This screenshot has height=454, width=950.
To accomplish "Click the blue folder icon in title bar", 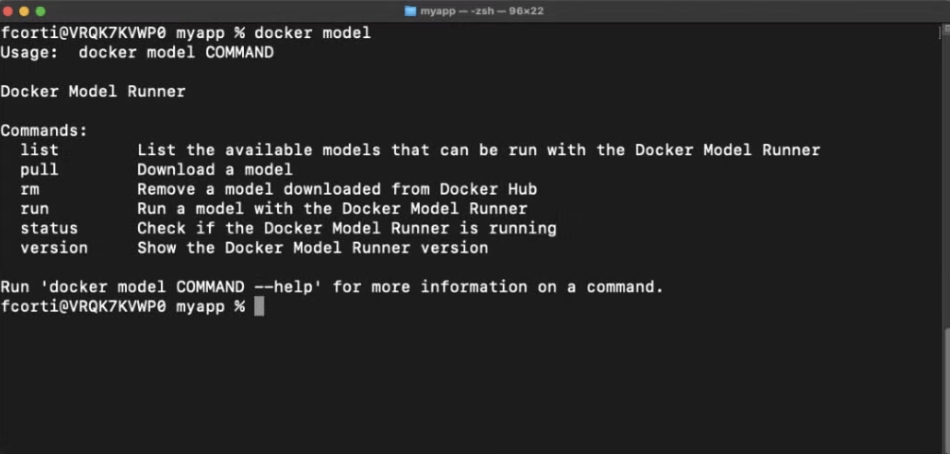I will pyautogui.click(x=410, y=11).
